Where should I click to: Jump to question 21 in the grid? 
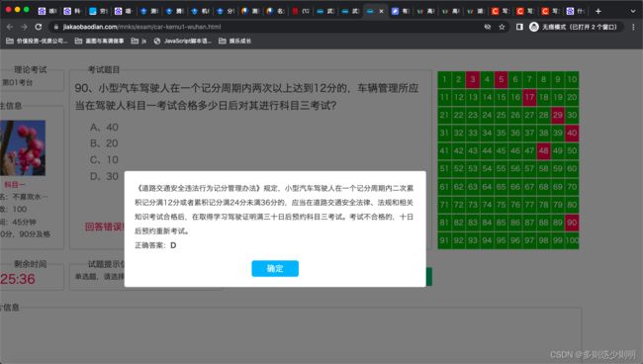(x=444, y=115)
